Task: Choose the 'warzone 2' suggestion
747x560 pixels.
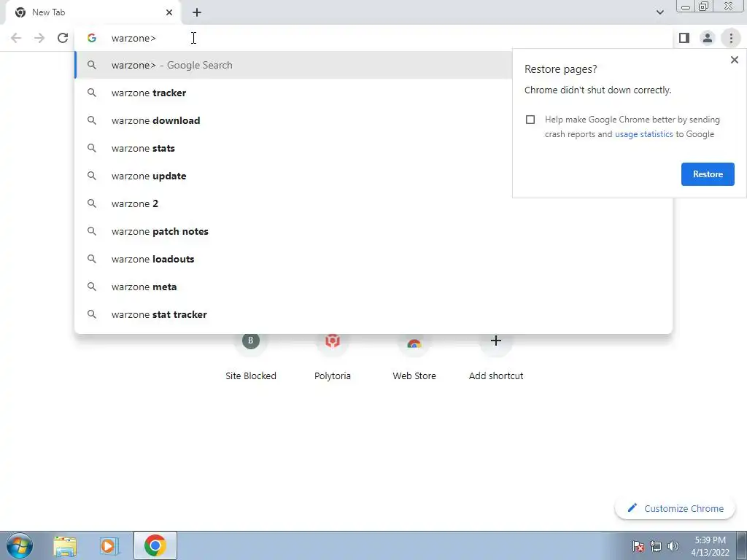Action: (373, 203)
